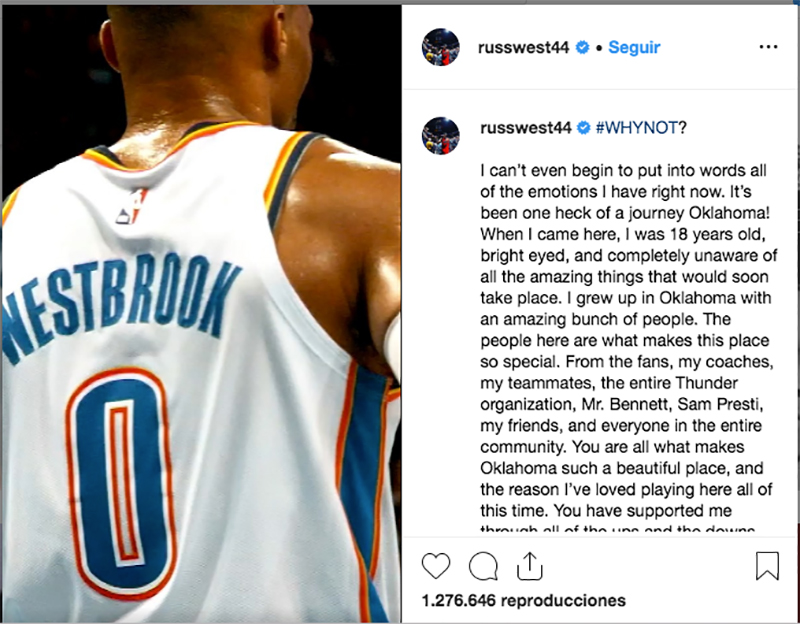
Task: Click the russwest44 avatar beside the caption
Action: tap(440, 135)
